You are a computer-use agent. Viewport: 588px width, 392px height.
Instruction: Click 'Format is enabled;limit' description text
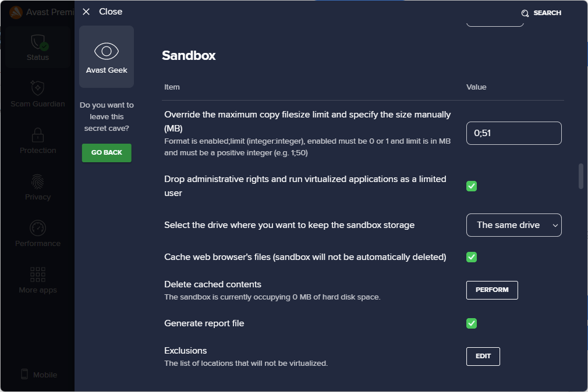click(307, 147)
